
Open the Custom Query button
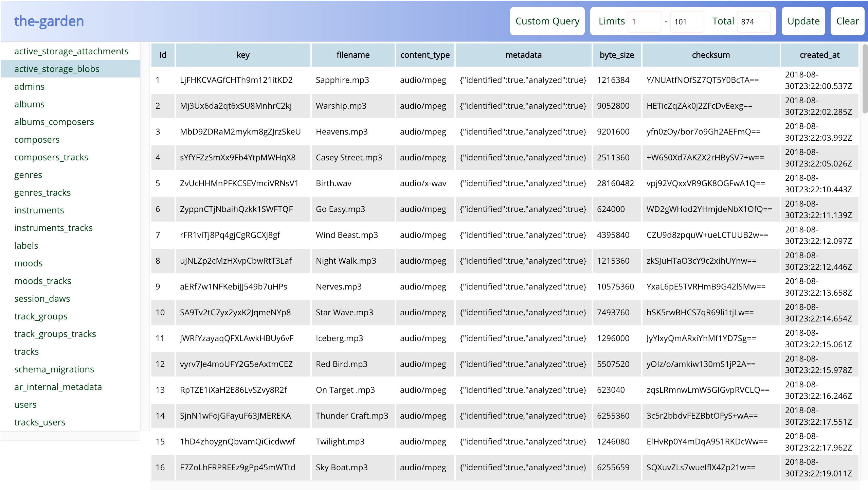pyautogui.click(x=547, y=21)
